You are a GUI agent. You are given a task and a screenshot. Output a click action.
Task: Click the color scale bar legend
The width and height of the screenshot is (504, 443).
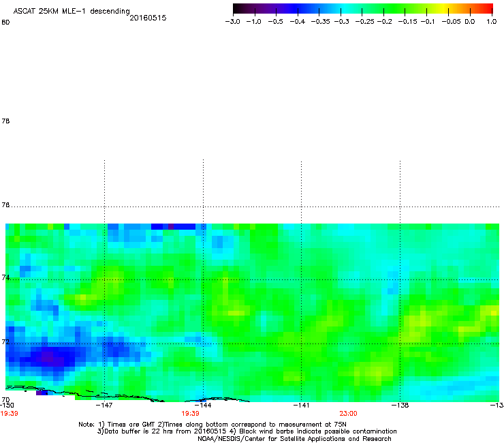pos(363,9)
